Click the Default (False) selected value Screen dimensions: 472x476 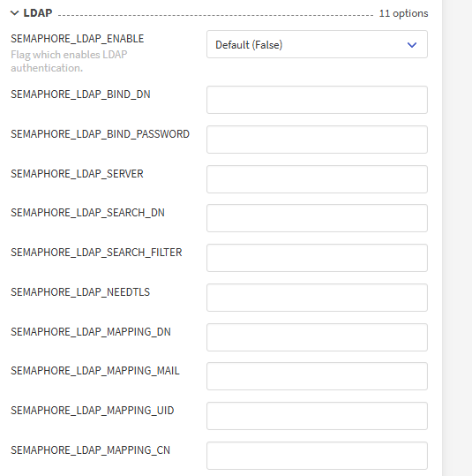click(249, 45)
